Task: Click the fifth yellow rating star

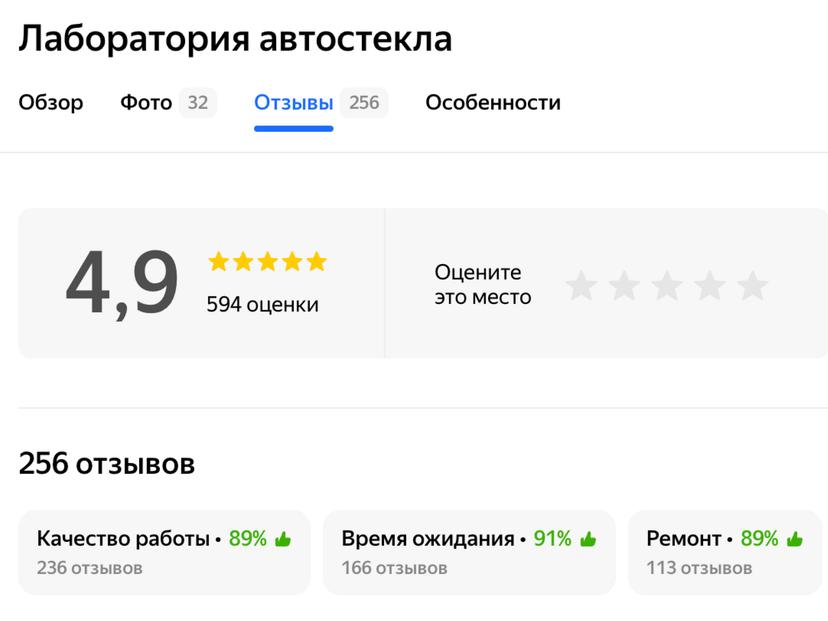Action: coord(317,261)
